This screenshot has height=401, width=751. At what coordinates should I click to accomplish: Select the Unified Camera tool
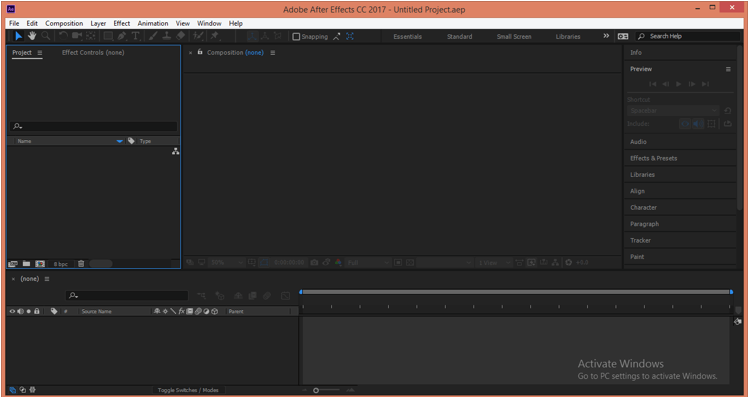pyautogui.click(x=77, y=36)
